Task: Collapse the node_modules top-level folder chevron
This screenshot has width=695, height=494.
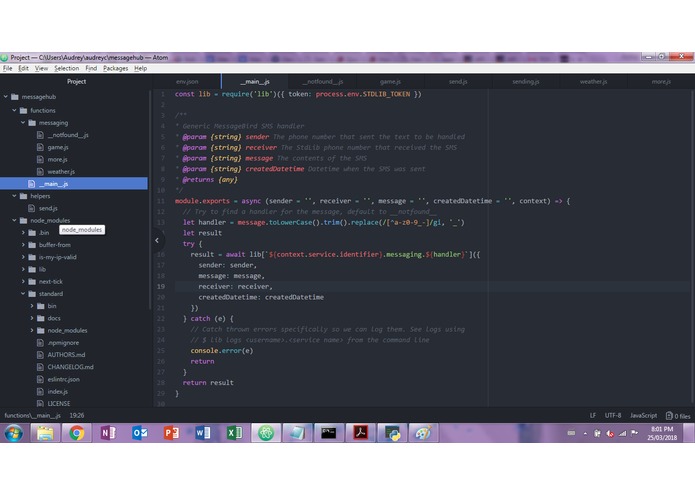Action: (x=14, y=220)
